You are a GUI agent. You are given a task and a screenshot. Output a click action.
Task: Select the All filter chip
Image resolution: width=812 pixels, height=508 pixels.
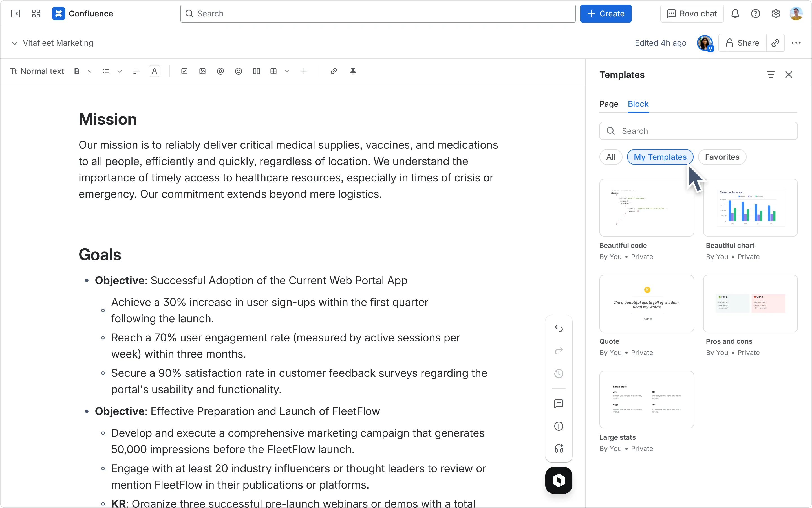point(611,157)
